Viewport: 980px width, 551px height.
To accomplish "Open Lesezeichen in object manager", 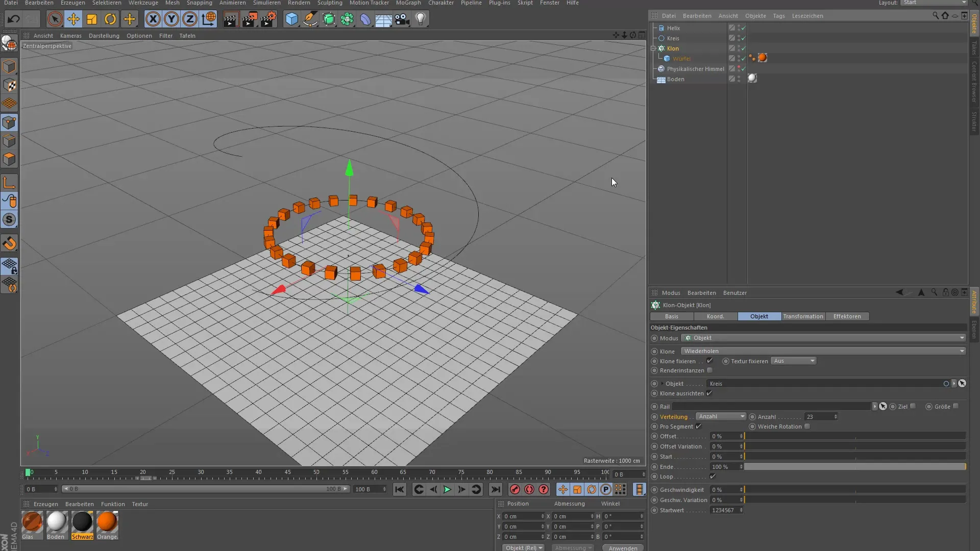I will tap(807, 16).
